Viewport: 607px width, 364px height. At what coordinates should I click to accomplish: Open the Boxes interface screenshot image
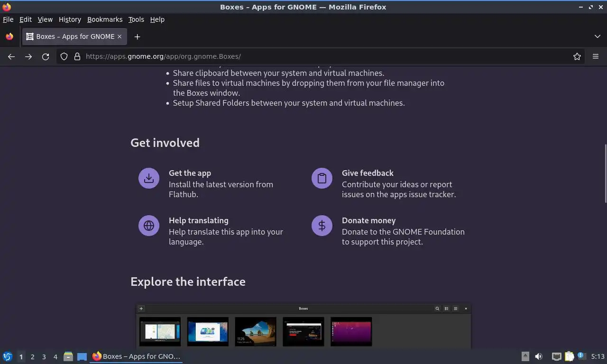pos(303,326)
